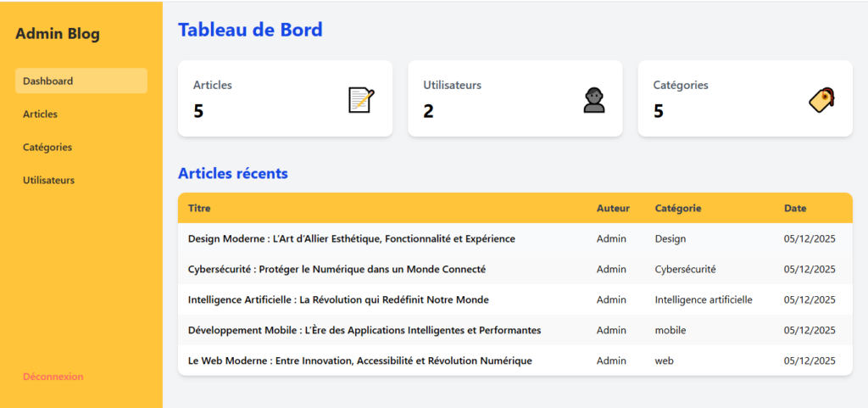The width and height of the screenshot is (868, 408).
Task: Click the Utilisateurs card label
Action: [x=453, y=86]
